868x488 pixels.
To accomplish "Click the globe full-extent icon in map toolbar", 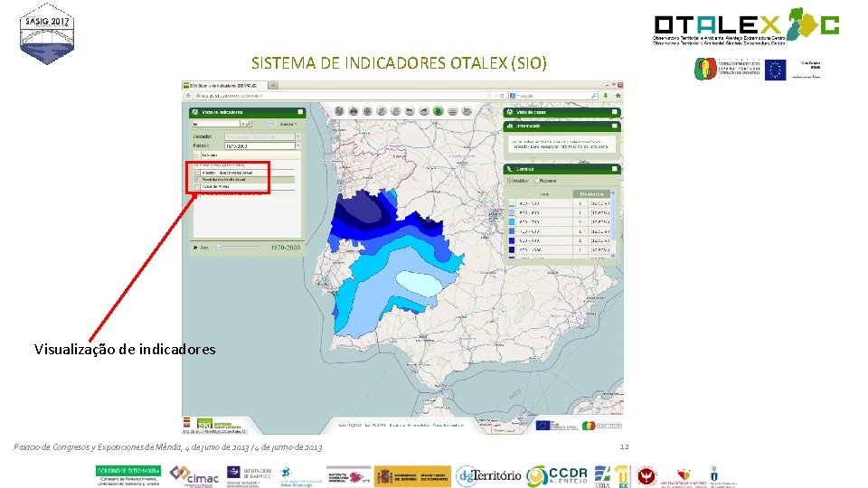I will pos(339,110).
